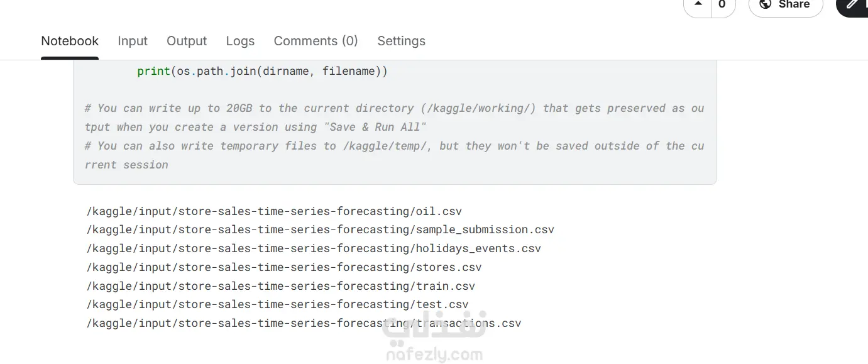Click the oil.csv output path
Image resolution: width=868 pixels, height=364 pixels.
click(274, 211)
